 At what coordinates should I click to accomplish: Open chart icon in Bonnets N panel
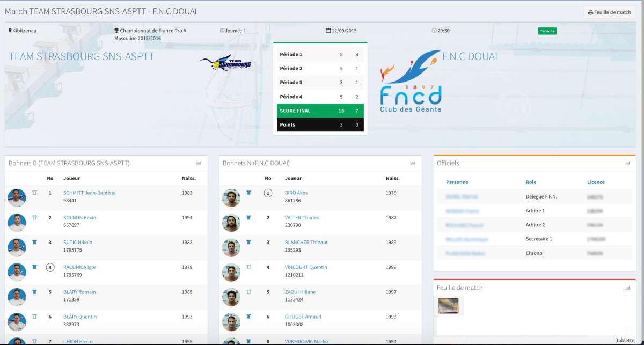point(413,163)
